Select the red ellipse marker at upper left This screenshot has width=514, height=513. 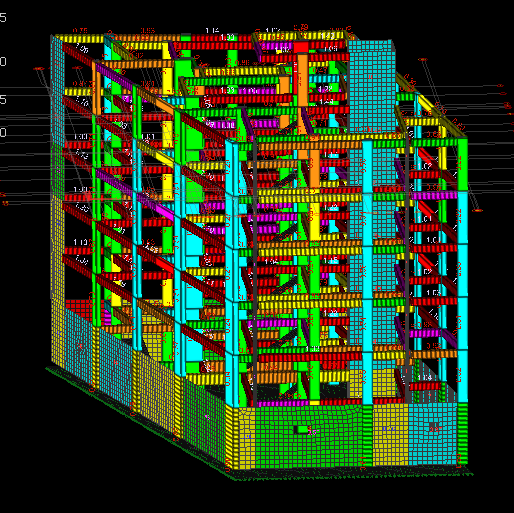point(39,68)
